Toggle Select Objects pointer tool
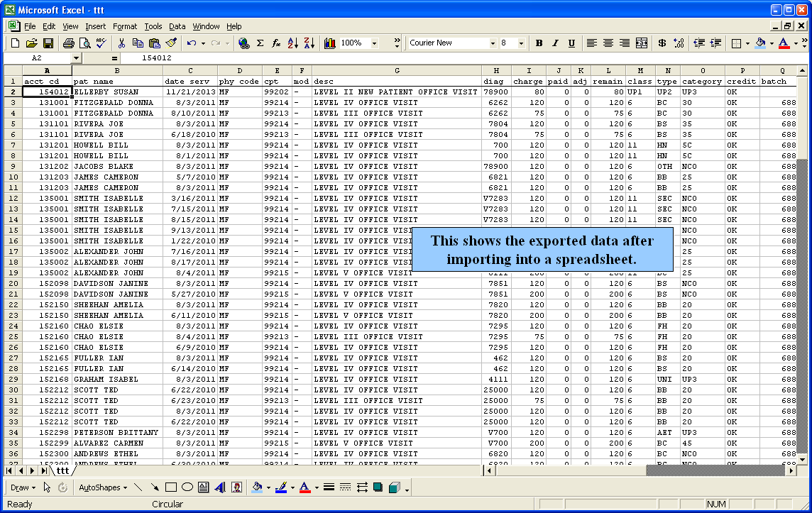812x513 pixels. (x=47, y=487)
